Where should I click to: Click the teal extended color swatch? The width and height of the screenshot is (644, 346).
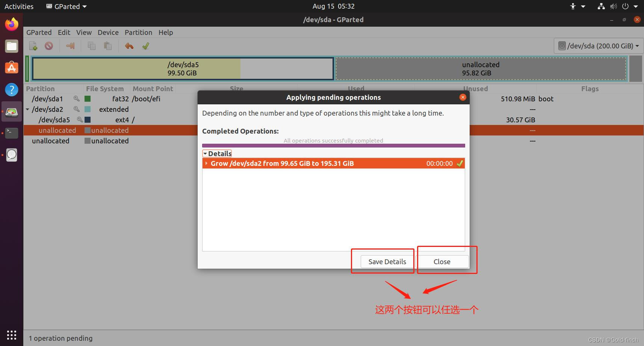coord(88,109)
